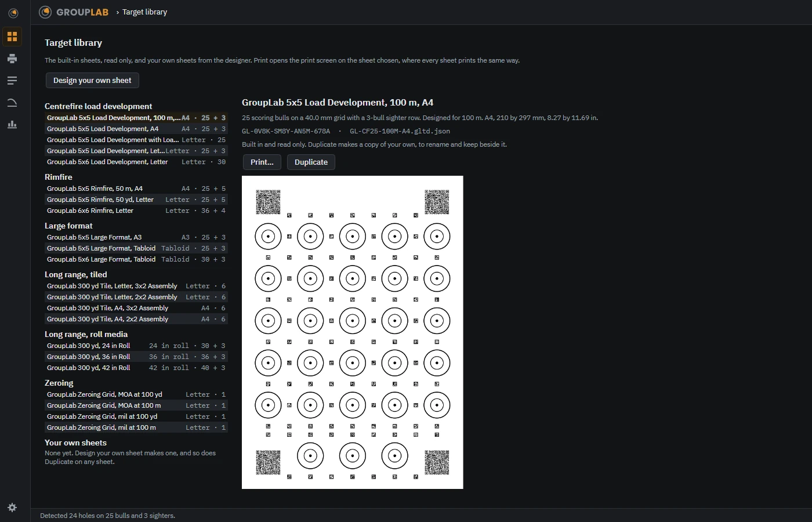Click the sheet ID GL-0V8K-SM8Y-AN5M-678A

286,131
